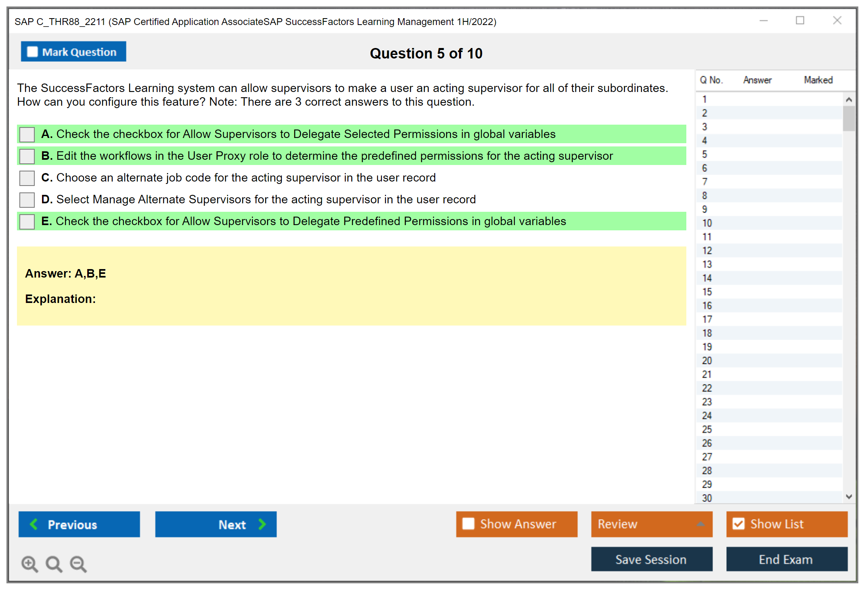Tick the checkbox for answer A
This screenshot has height=593, width=868.
pyautogui.click(x=27, y=134)
